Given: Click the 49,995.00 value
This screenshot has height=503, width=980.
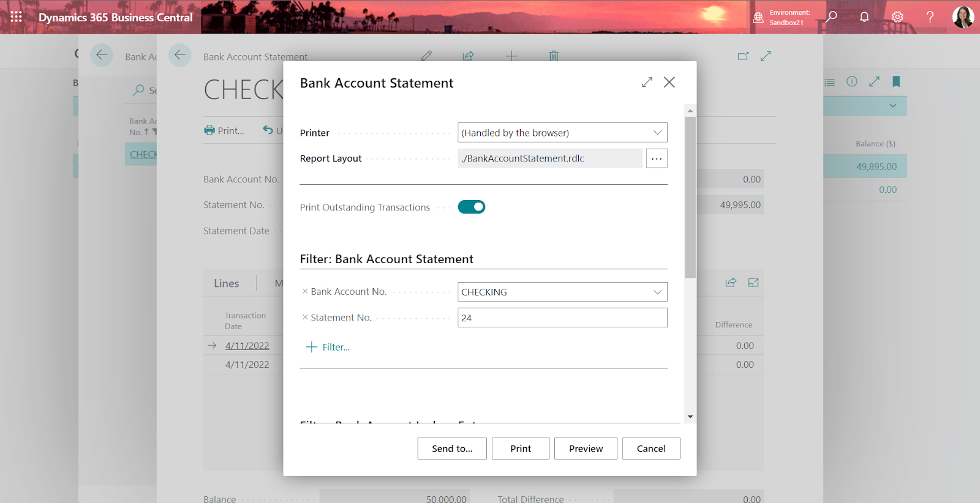Looking at the screenshot, I should click(x=740, y=205).
